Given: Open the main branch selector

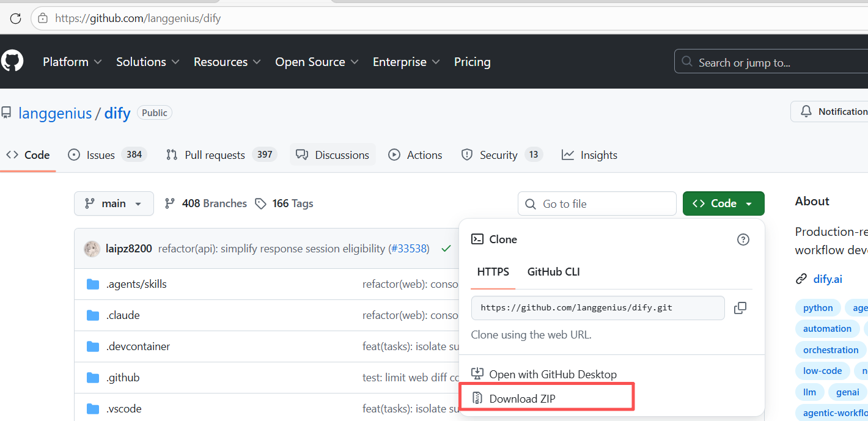Looking at the screenshot, I should pyautogui.click(x=114, y=203).
